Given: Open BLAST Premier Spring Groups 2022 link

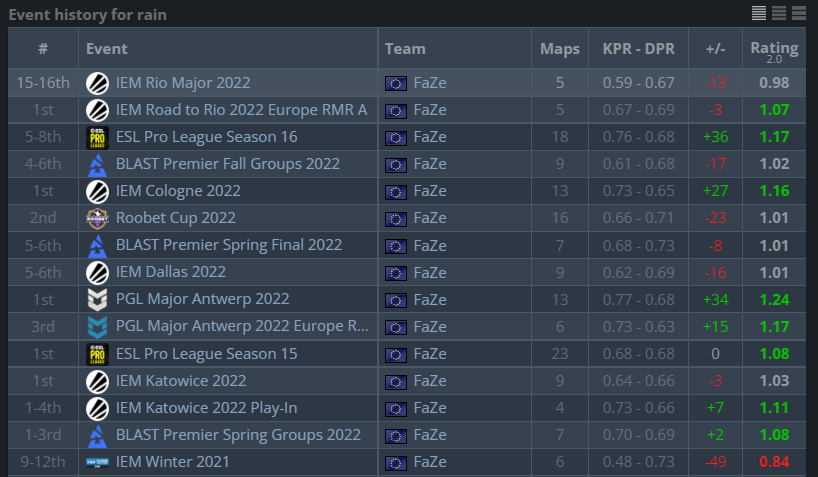Looking at the screenshot, I should point(238,435).
